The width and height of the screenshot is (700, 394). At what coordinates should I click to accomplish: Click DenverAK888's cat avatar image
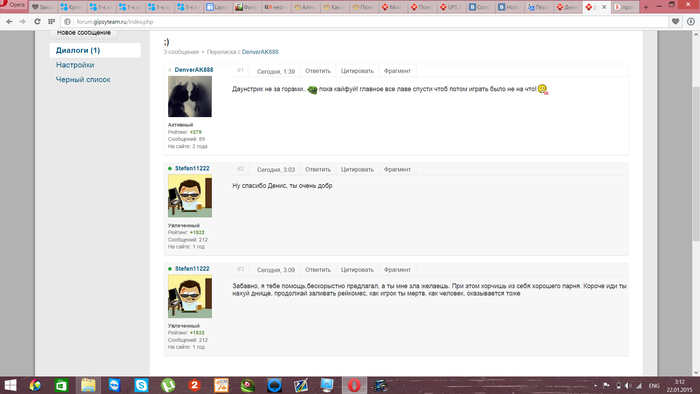pyautogui.click(x=190, y=96)
